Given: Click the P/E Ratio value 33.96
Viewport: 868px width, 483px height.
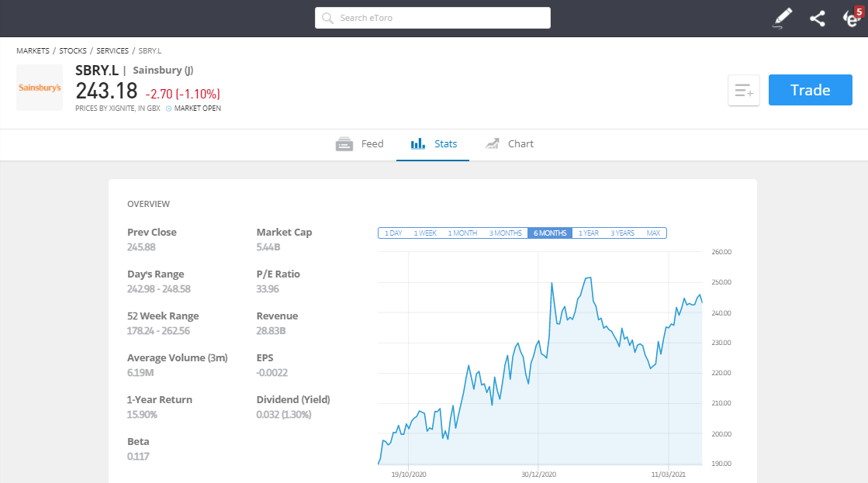Looking at the screenshot, I should click(268, 289).
